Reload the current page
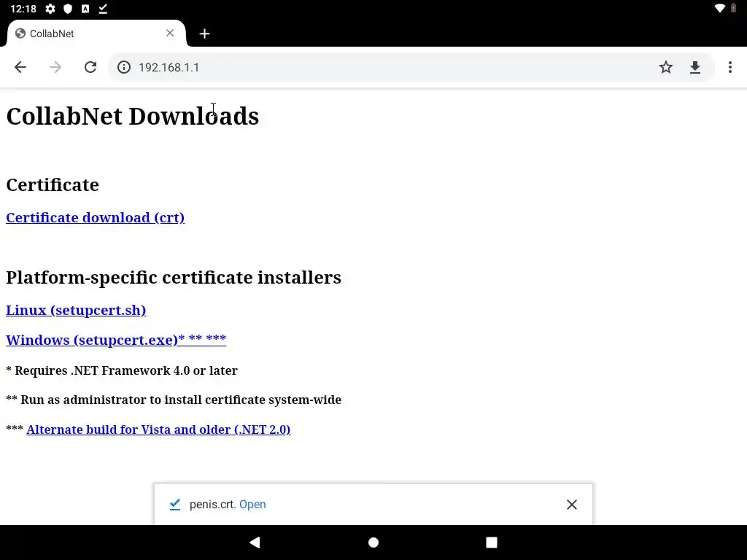 coord(90,67)
